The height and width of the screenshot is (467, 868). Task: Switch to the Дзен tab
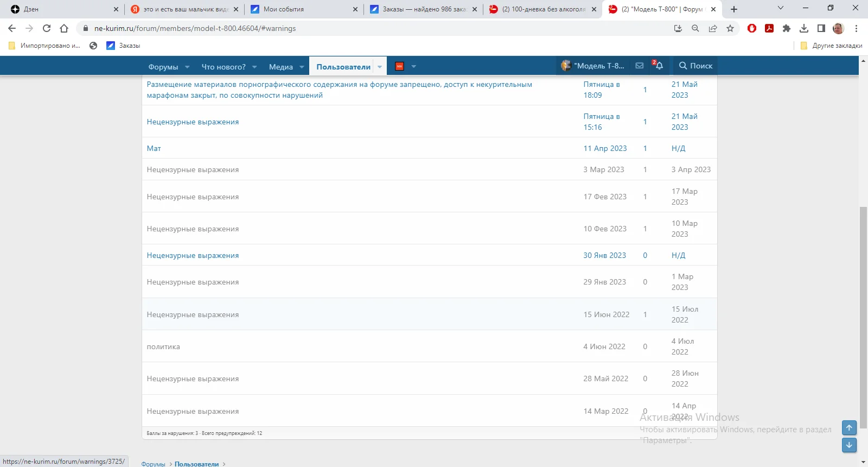(x=64, y=9)
